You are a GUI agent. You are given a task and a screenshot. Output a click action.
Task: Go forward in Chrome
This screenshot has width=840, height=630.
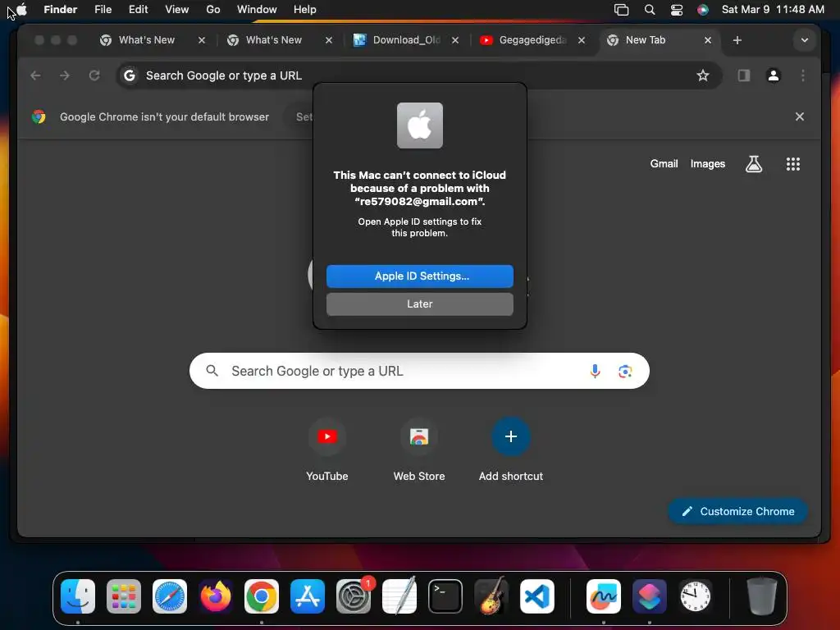(65, 75)
